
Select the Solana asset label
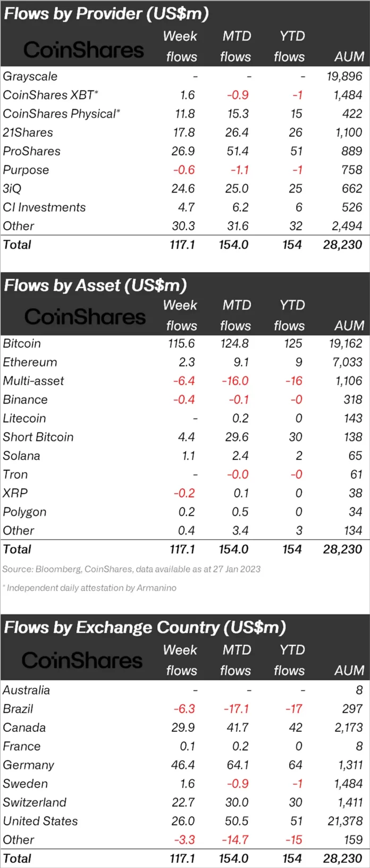(22, 456)
